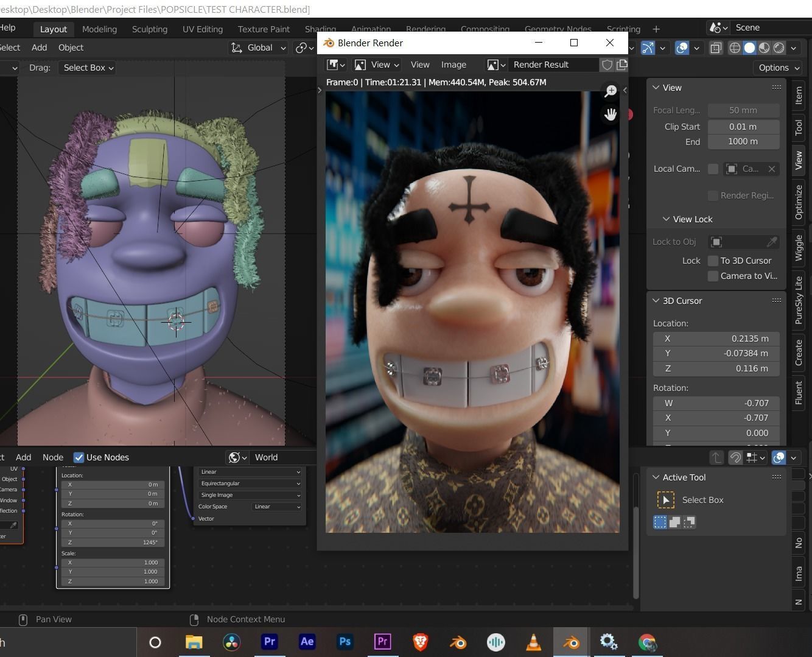Choose the Extend selection mode icon
The width and height of the screenshot is (812, 657).
pyautogui.click(x=674, y=522)
